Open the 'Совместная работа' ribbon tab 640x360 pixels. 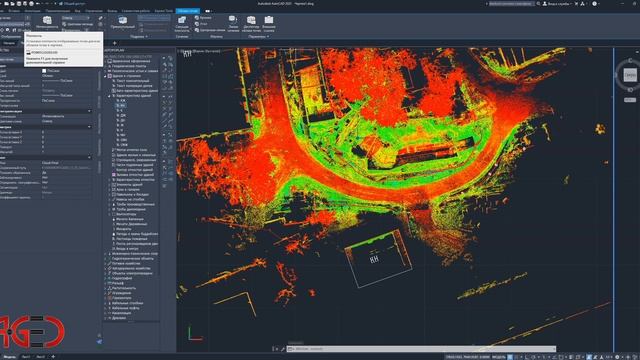(x=136, y=11)
